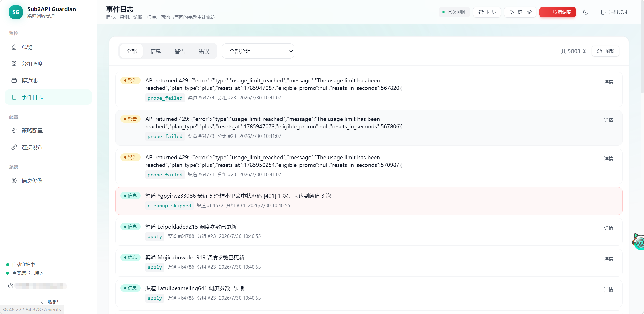Open 渠道池 channel pool
644x314 pixels.
pyautogui.click(x=48, y=80)
